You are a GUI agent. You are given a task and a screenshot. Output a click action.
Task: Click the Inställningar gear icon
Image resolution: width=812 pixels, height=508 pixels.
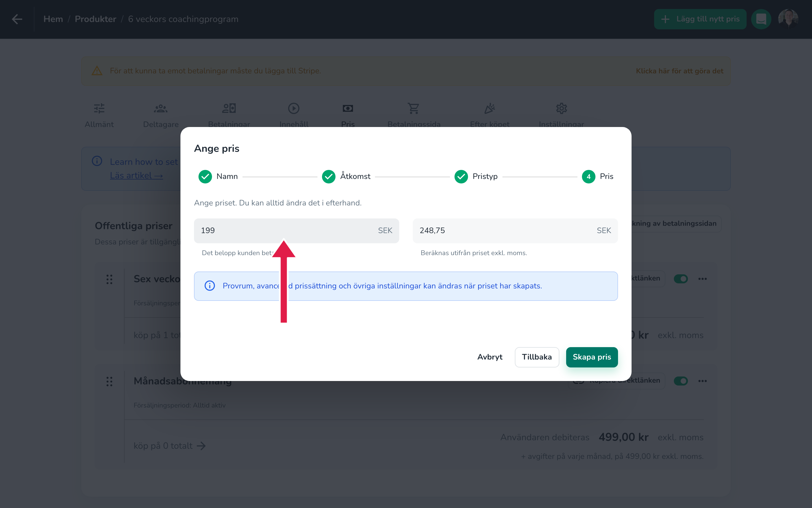pyautogui.click(x=561, y=108)
